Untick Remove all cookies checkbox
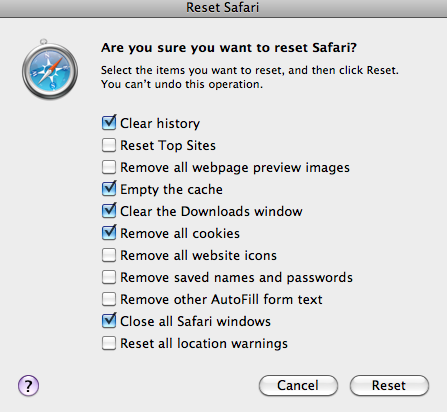The image size is (447, 412). 109,233
